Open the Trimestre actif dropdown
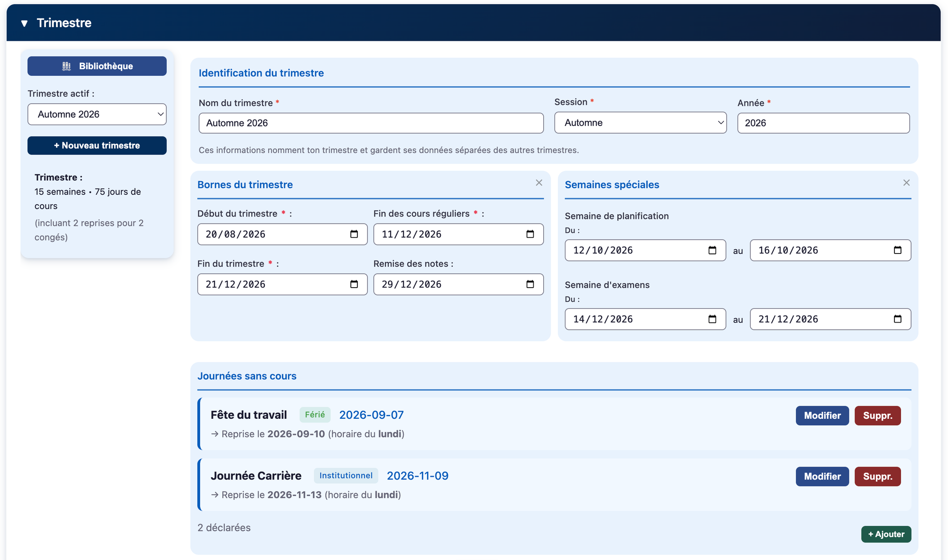Image resolution: width=948 pixels, height=560 pixels. [x=97, y=114]
